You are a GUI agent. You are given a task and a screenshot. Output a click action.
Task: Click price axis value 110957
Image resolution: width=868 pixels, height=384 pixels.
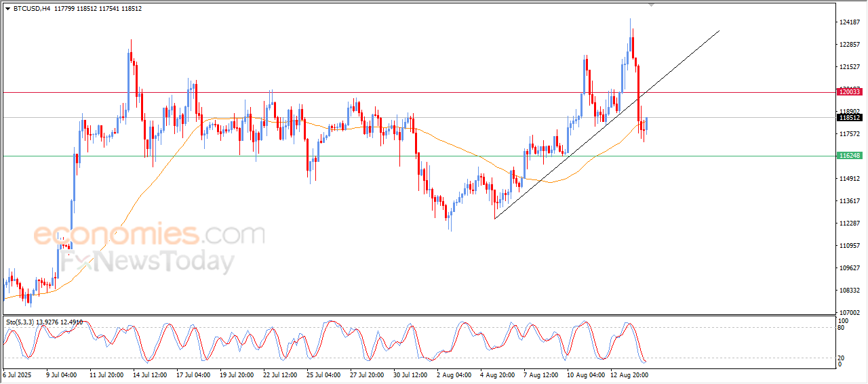(x=849, y=246)
